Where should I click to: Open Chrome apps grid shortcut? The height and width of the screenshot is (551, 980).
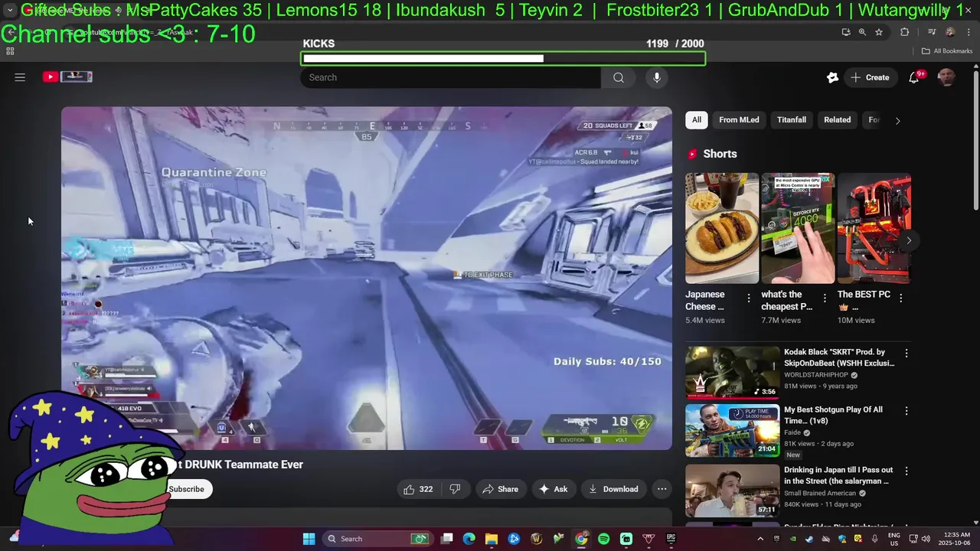pos(10,51)
